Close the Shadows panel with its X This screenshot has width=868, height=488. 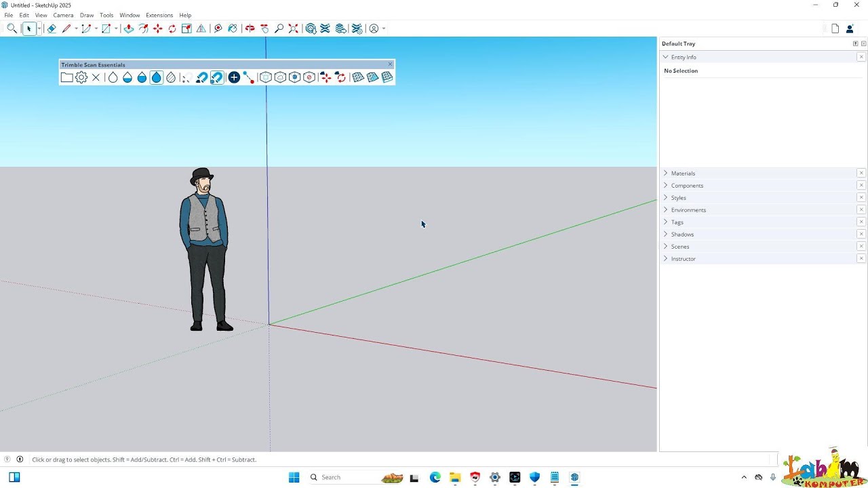(861, 235)
